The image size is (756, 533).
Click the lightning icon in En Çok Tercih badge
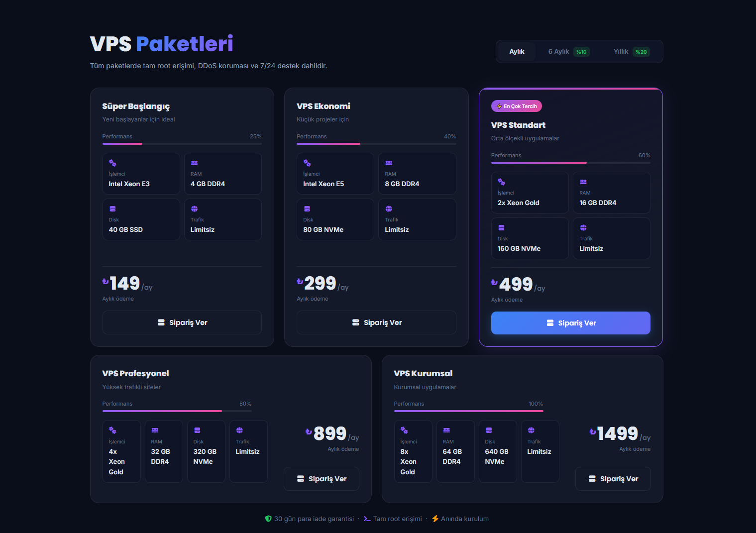coord(499,107)
